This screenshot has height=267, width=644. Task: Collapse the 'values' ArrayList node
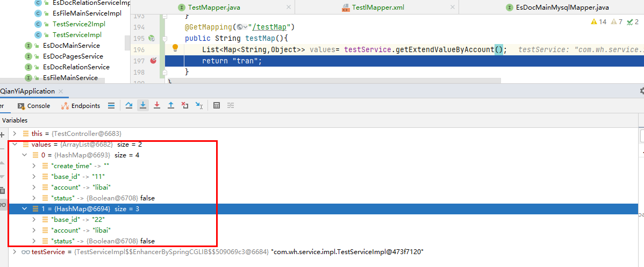click(x=15, y=145)
